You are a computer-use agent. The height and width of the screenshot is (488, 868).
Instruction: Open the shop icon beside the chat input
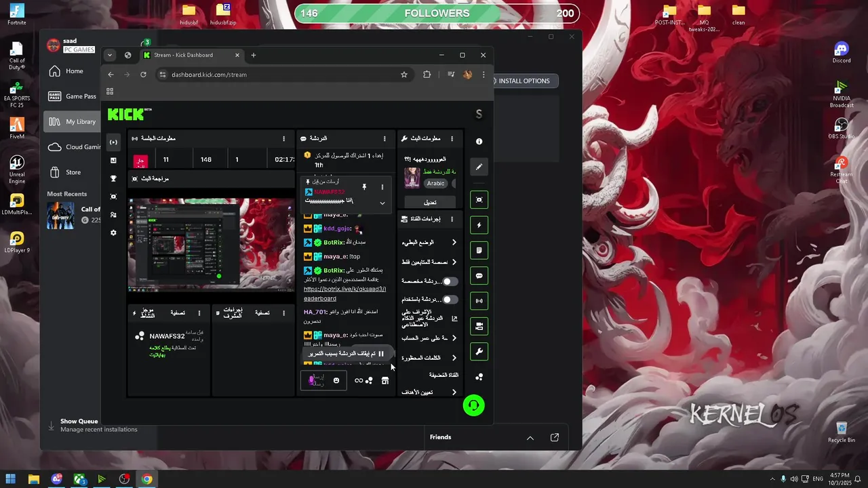[x=385, y=381]
